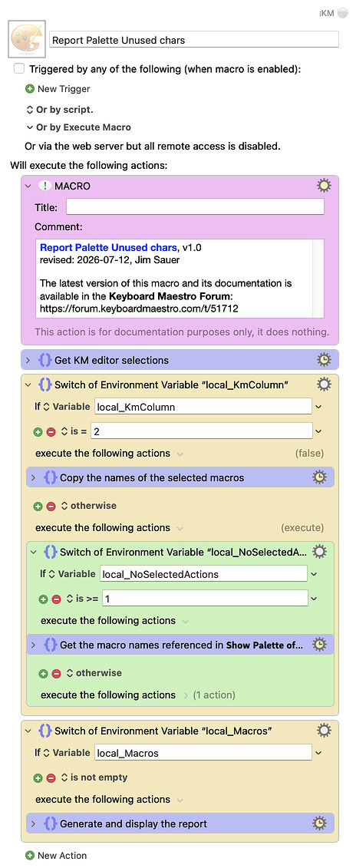Click the macro palette icon thumbnail
Screen dimensions: 356x868
27,40
